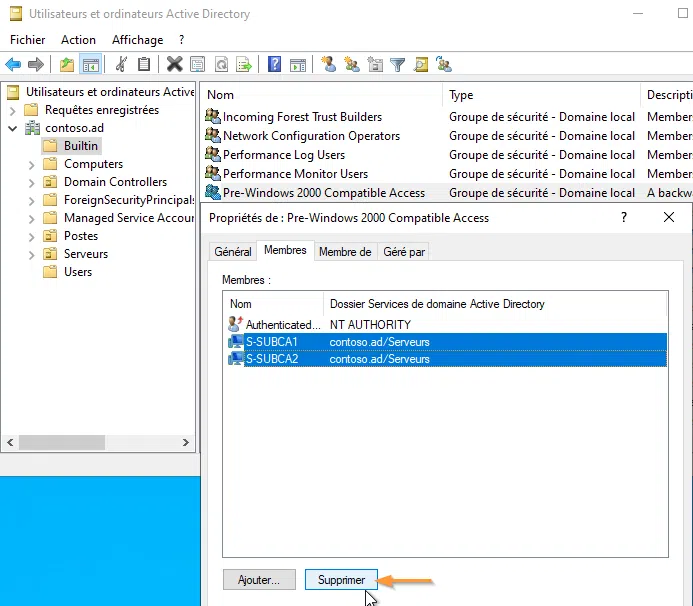This screenshot has width=693, height=606.
Task: Click the filter funnel icon
Action: (x=398, y=65)
